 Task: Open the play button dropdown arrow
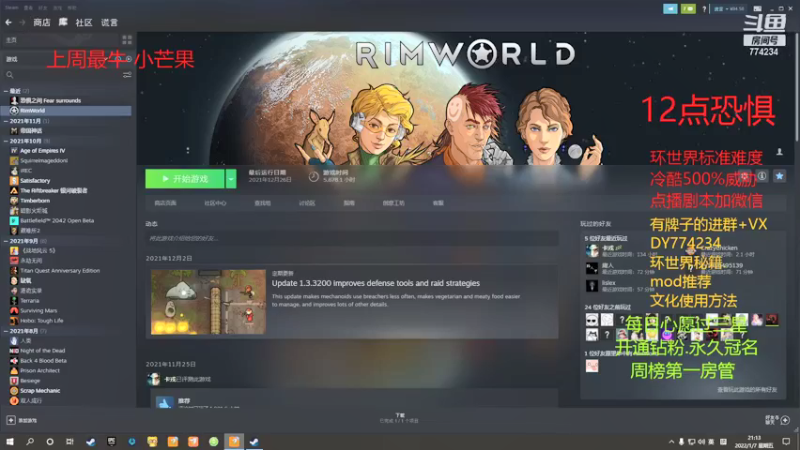tap(231, 179)
